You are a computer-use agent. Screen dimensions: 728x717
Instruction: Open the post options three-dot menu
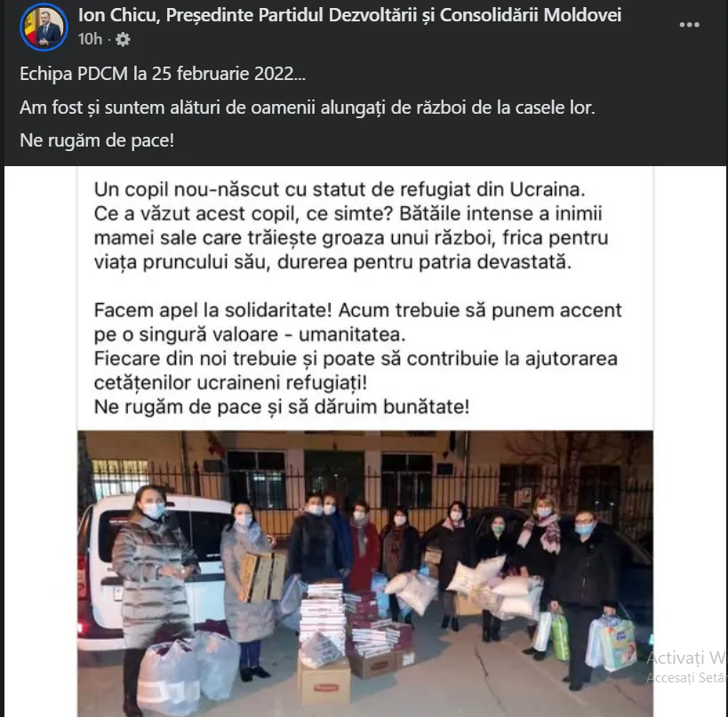(x=689, y=25)
